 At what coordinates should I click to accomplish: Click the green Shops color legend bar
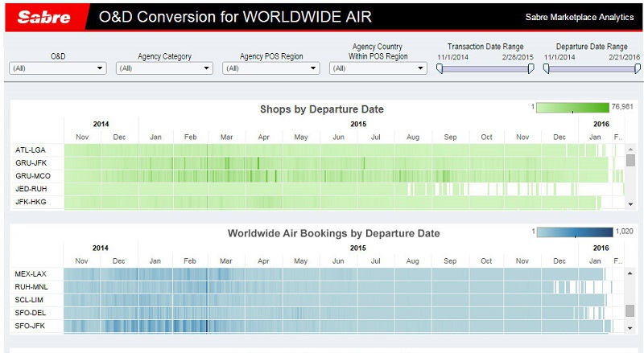pyautogui.click(x=572, y=108)
